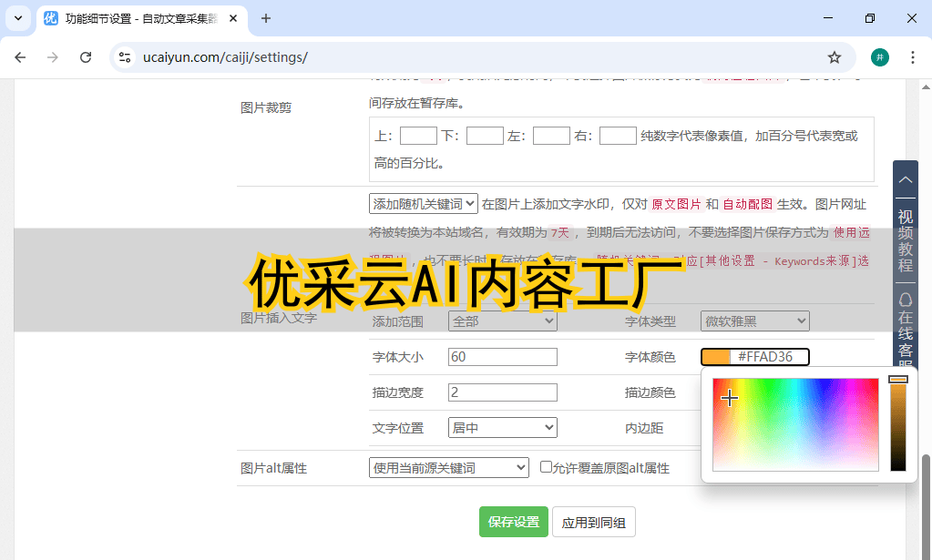
Task: Open the Chrome three-dot menu
Action: click(x=912, y=57)
